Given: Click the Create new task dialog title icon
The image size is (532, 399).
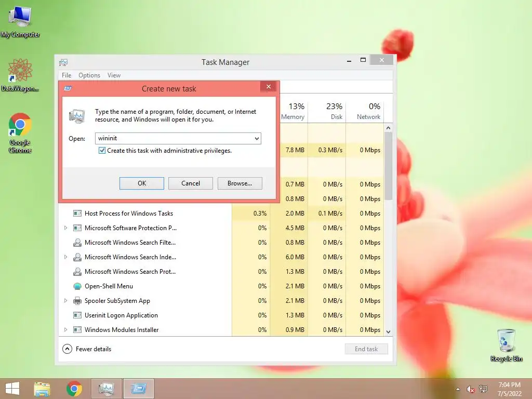Looking at the screenshot, I should [68, 88].
